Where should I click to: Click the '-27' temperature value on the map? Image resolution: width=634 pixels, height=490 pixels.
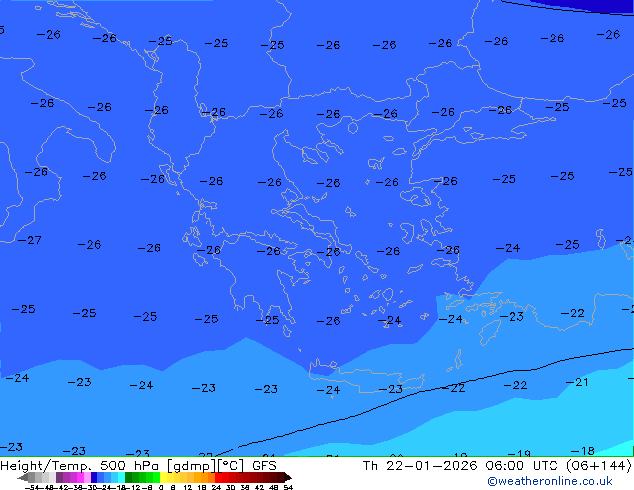pos(30,240)
